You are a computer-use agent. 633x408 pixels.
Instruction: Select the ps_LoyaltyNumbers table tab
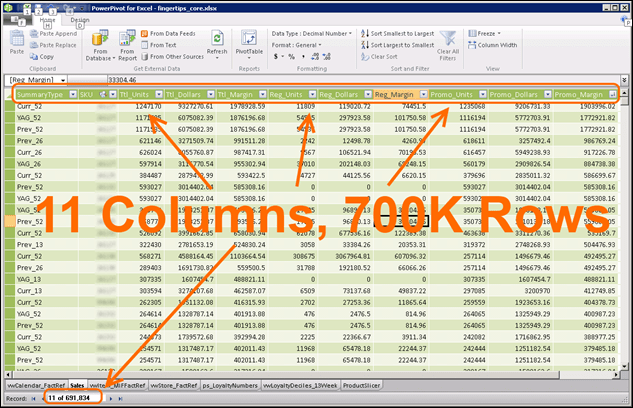pos(230,384)
